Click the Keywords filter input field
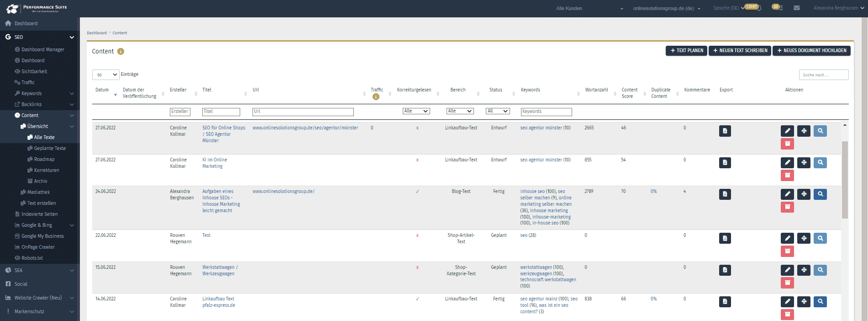This screenshot has width=868, height=321. (546, 112)
